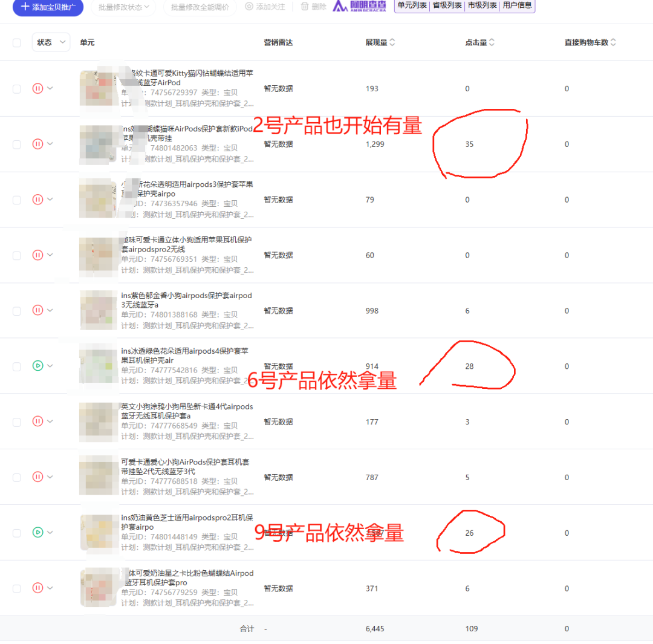
Task: Expand status chevron for unit 74756779259
Action: click(x=50, y=588)
